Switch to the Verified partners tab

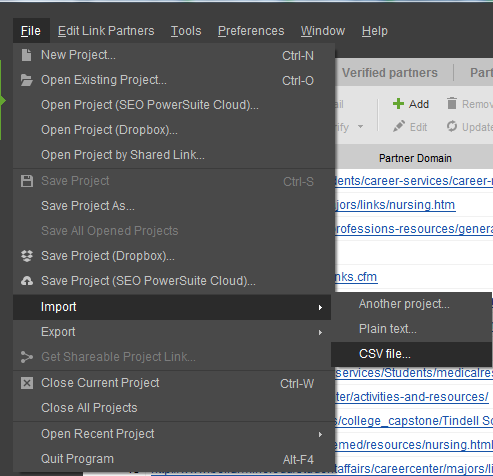pyautogui.click(x=390, y=73)
